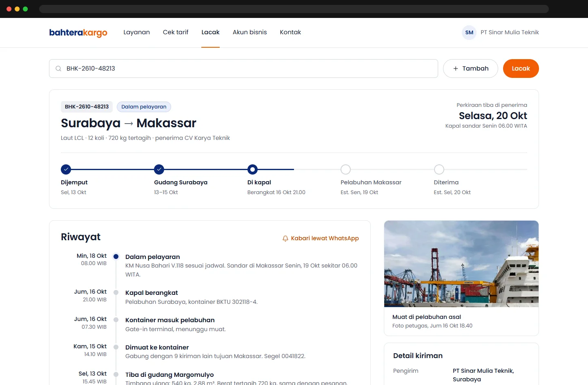Click the Dalam pelayaran status badge
588x385 pixels.
pos(144,107)
